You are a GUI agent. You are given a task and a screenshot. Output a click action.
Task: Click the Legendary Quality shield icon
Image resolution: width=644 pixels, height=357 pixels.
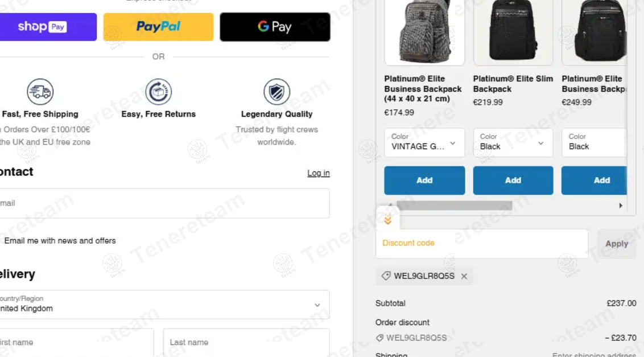tap(276, 92)
